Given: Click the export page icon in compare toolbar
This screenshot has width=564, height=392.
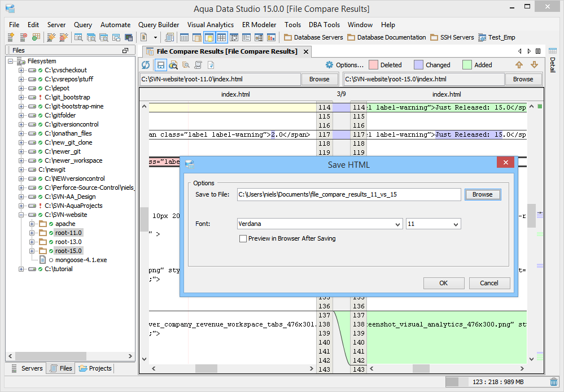Looking at the screenshot, I should pyautogui.click(x=211, y=65).
